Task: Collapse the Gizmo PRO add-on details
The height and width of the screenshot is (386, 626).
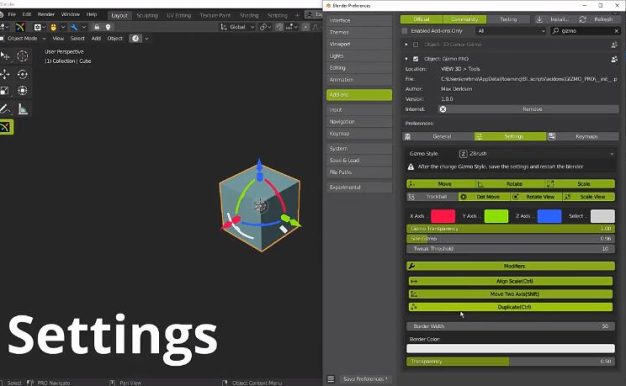Action: coord(406,59)
